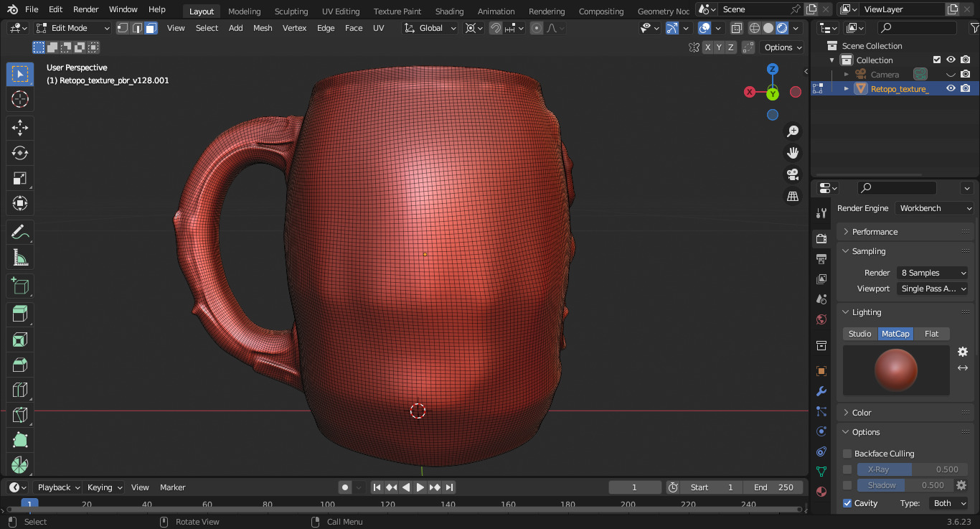Open the Edit Mode dropdown
Image resolution: width=980 pixels, height=529 pixels.
click(72, 28)
